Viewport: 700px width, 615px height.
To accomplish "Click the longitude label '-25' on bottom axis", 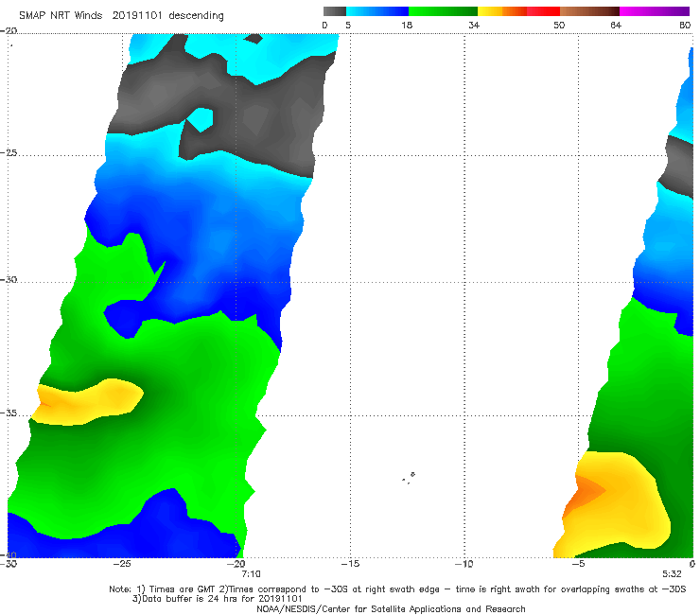I will [x=122, y=564].
